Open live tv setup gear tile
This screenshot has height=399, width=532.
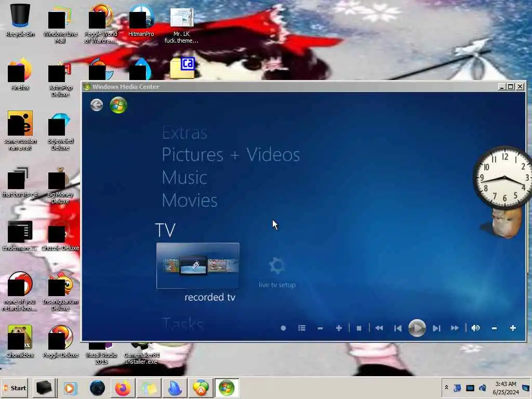pyautogui.click(x=277, y=272)
